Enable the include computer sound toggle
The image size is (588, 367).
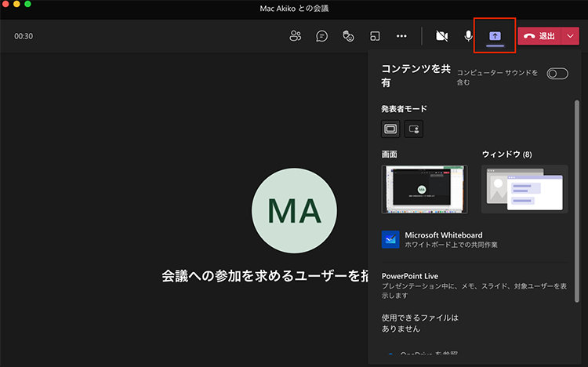point(557,74)
